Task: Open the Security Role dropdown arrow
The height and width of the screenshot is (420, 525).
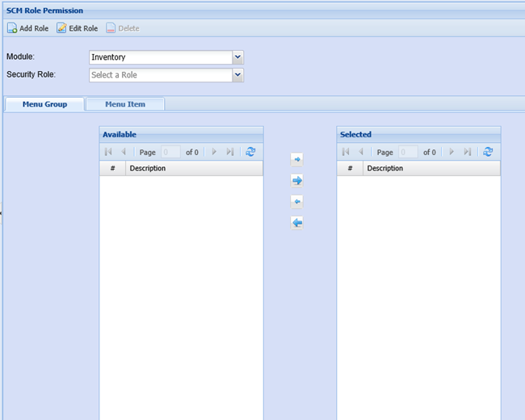Action: click(237, 75)
